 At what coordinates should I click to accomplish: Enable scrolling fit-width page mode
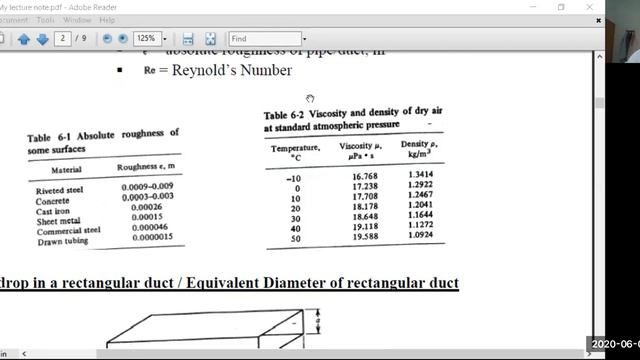tap(188, 39)
